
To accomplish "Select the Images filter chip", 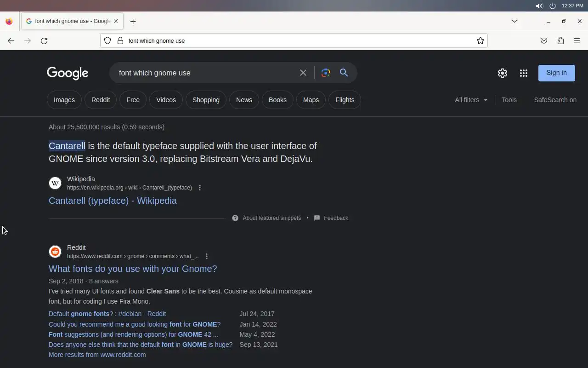I will (x=64, y=100).
